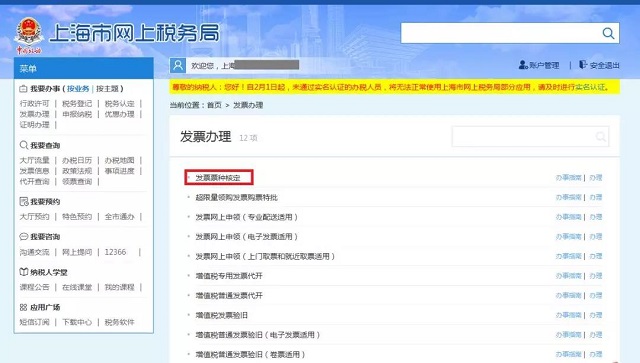Click 办理 for 超限量领购发票购票特批 row
The width and height of the screenshot is (640, 363).
coord(596,197)
